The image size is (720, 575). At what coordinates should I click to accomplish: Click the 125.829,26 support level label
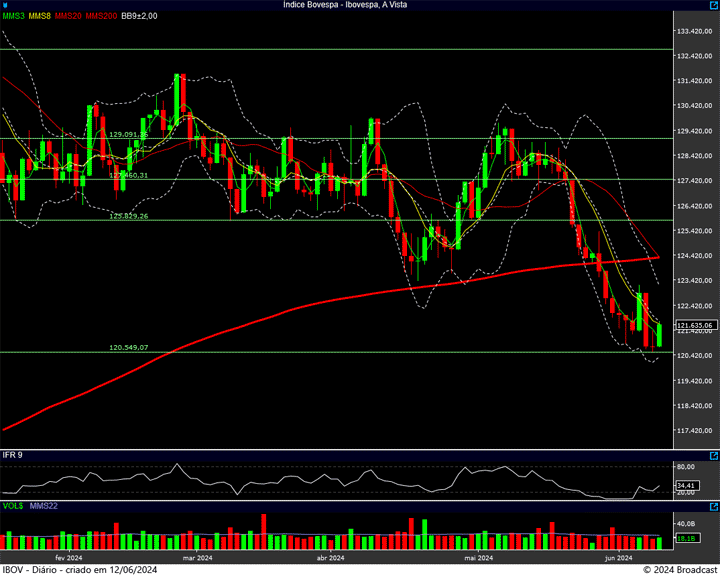pyautogui.click(x=128, y=216)
